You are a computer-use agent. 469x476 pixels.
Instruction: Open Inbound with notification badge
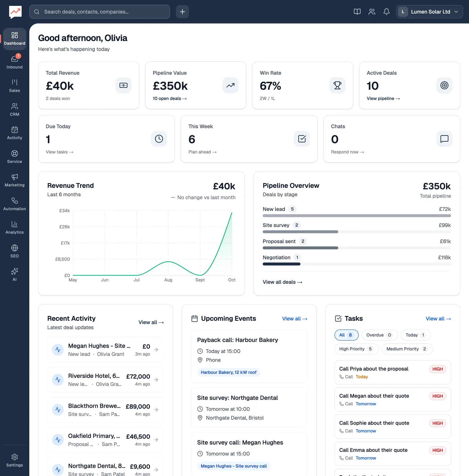click(15, 62)
